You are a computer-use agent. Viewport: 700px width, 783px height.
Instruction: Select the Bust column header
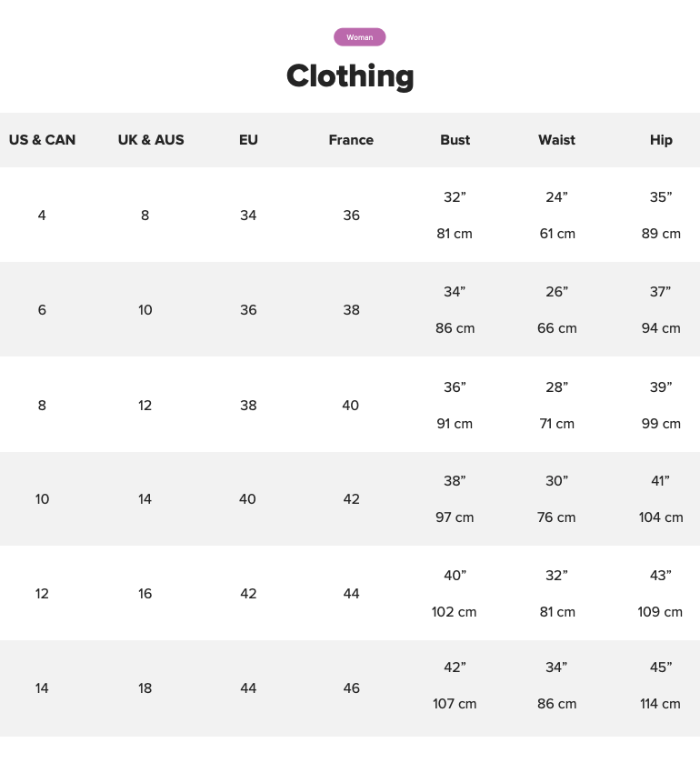[455, 140]
